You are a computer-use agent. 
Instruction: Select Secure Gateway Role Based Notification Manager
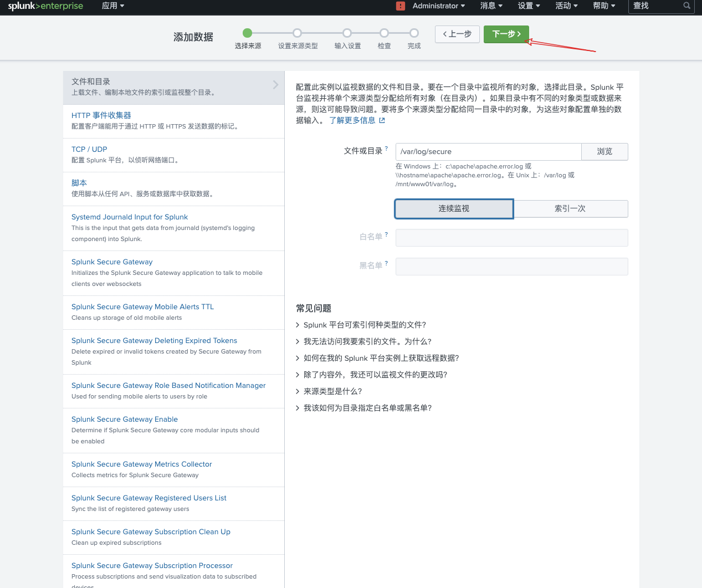(174, 391)
